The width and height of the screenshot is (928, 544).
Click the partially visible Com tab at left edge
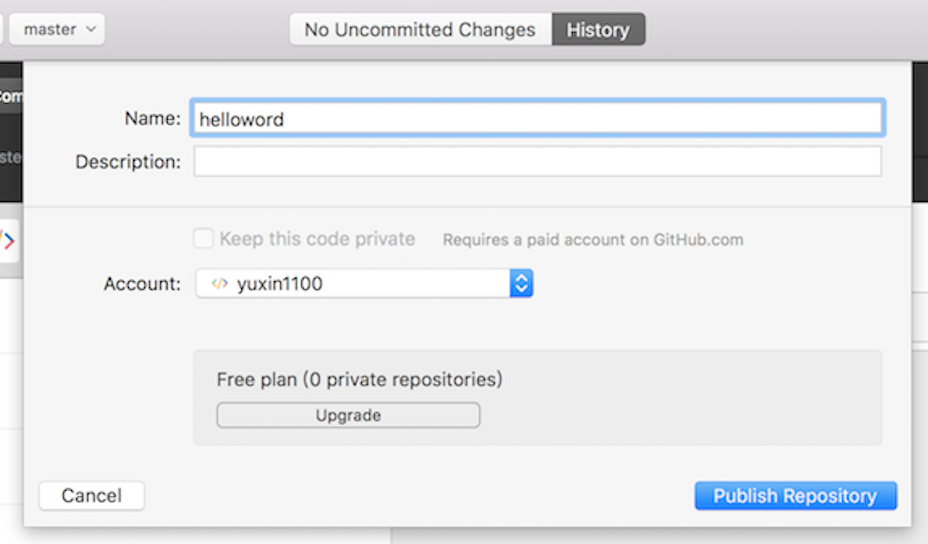(x=11, y=96)
